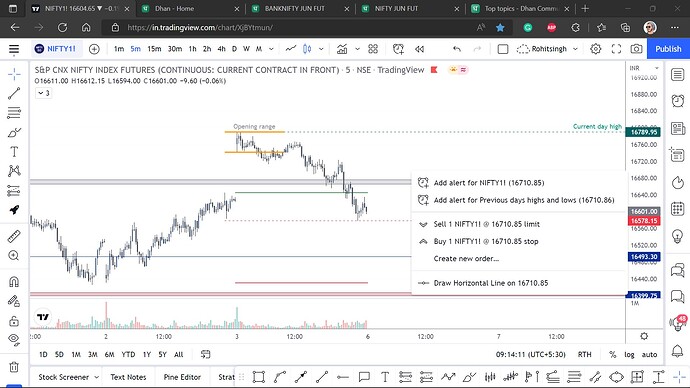Open the Rohitsingh layout dropdown
Viewport: 690px width, 388px height.
[547, 49]
